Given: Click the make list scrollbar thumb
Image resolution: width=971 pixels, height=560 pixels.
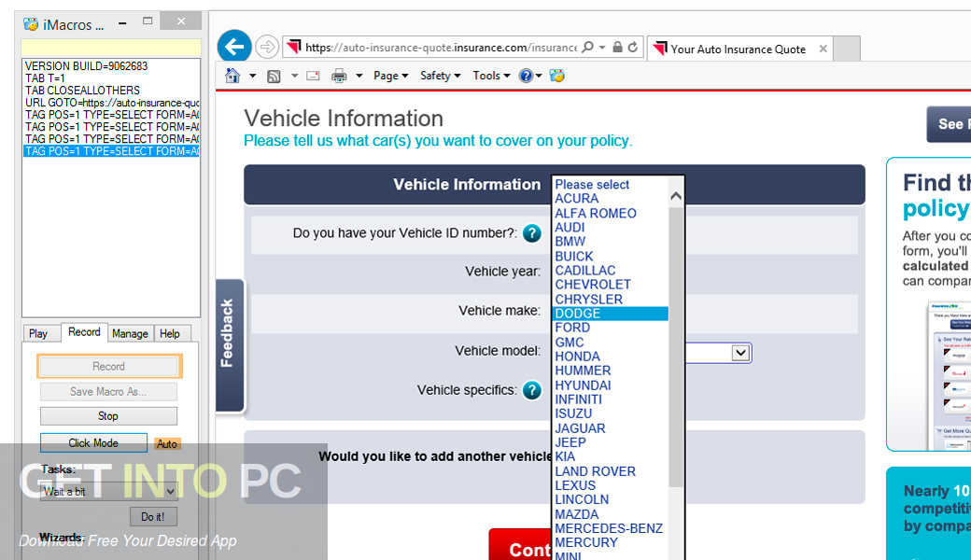Looking at the screenshot, I should click(x=676, y=346).
